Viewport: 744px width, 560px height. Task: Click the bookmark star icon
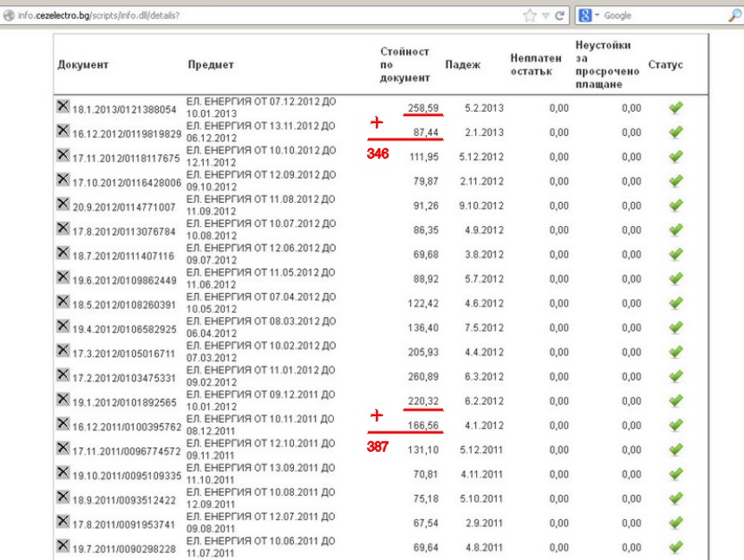tap(530, 15)
